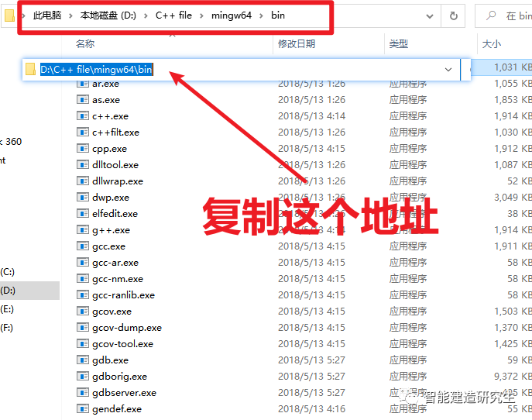Click the gdborig.exe file icon
The width and height of the screenshot is (532, 420).
pyautogui.click(x=82, y=376)
